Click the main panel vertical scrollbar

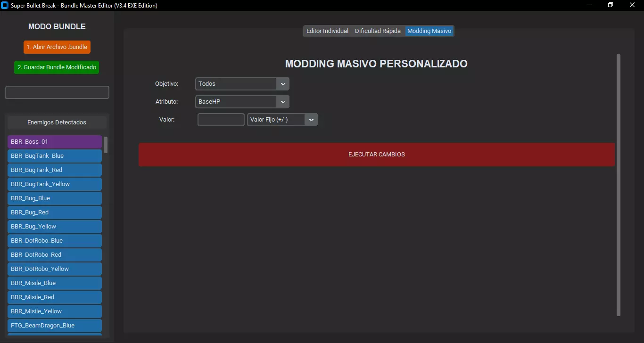619,185
